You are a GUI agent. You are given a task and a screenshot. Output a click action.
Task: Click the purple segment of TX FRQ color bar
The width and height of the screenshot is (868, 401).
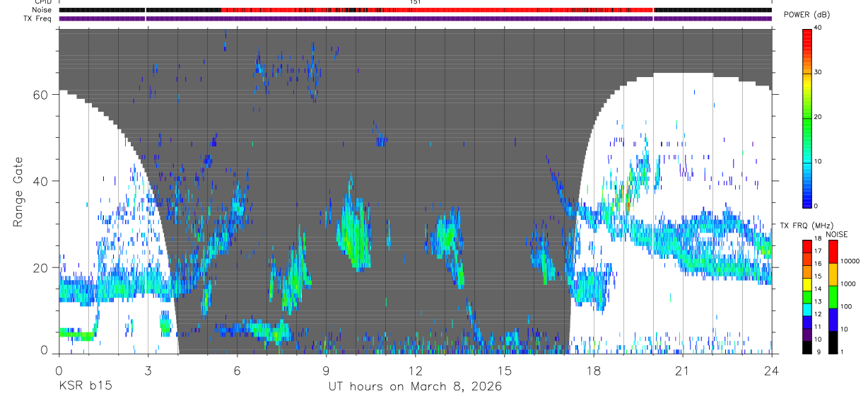pos(807,335)
